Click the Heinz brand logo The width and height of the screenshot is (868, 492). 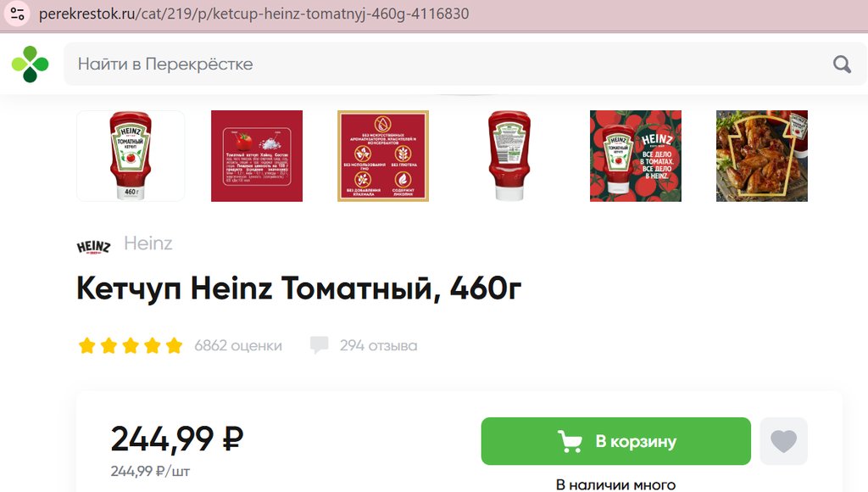click(93, 246)
